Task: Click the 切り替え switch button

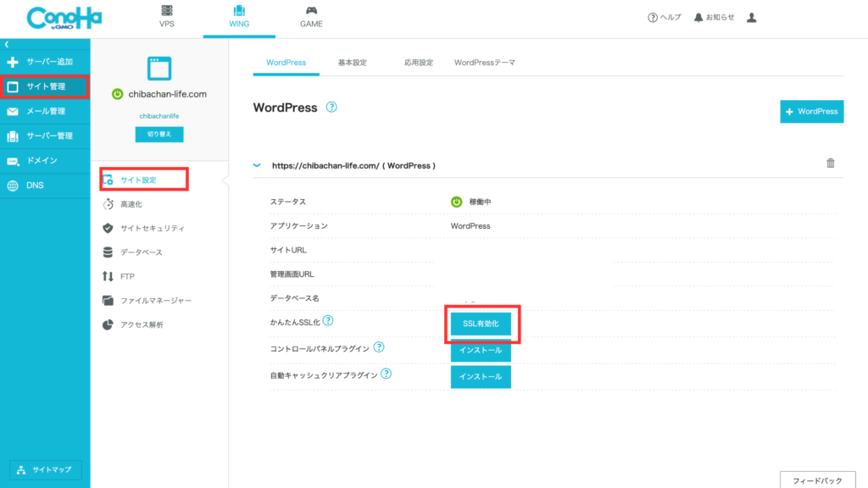Action: click(x=159, y=135)
